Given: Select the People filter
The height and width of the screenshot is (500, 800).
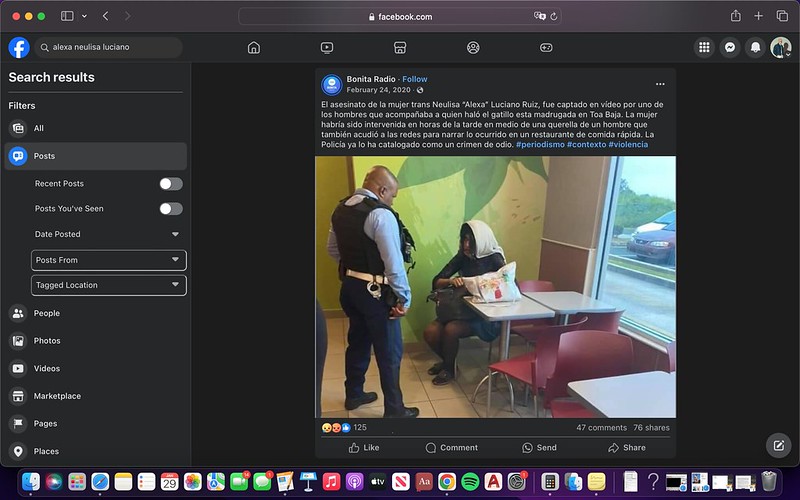Looking at the screenshot, I should [95, 313].
